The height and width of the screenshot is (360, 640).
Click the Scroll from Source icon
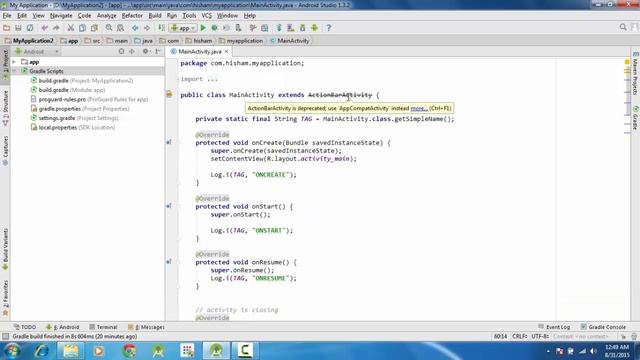coord(121,51)
